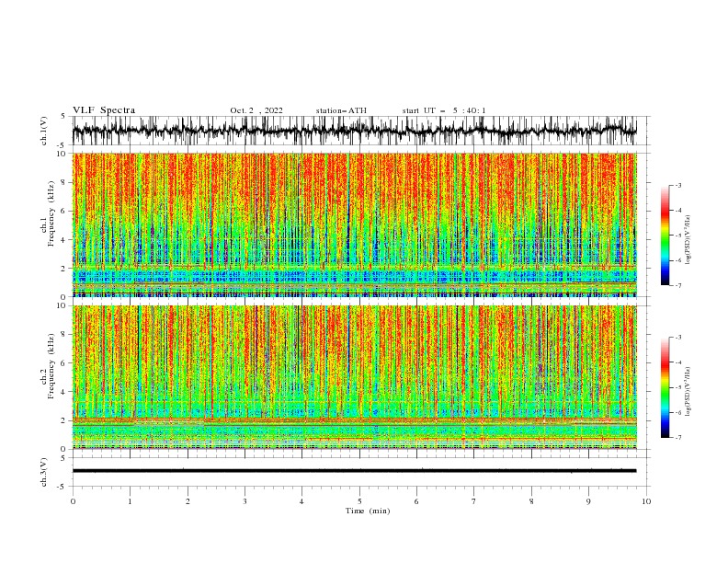
Task: Click the "8" kHz tick on ch.2 frequency axis
Action: click(x=64, y=335)
